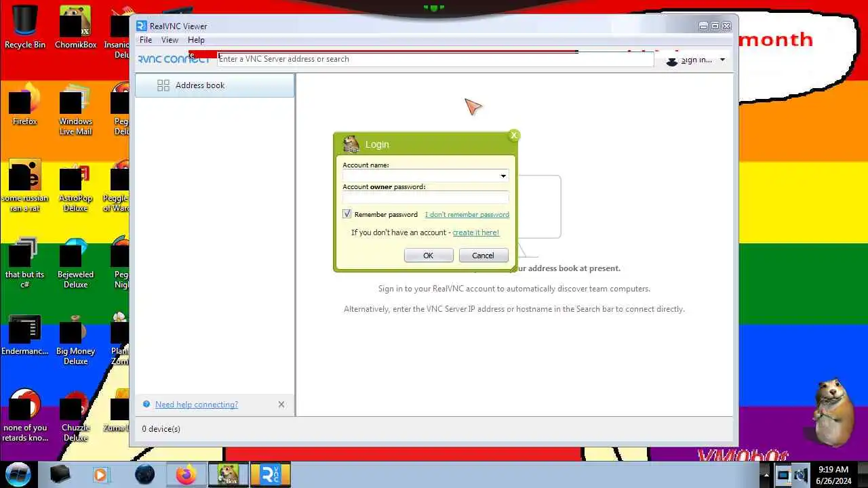Open the 'Need help connecting?' link
This screenshot has width=868, height=488.
click(x=197, y=405)
